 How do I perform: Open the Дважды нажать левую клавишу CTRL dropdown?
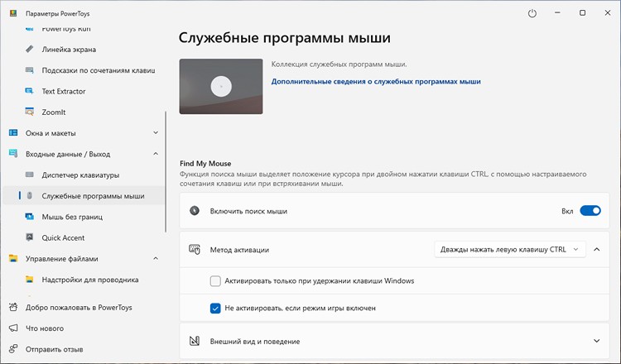tap(510, 250)
